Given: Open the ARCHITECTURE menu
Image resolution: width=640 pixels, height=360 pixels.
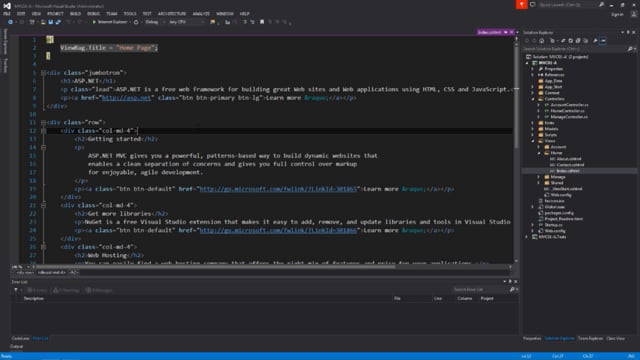Looking at the screenshot, I should point(172,14).
